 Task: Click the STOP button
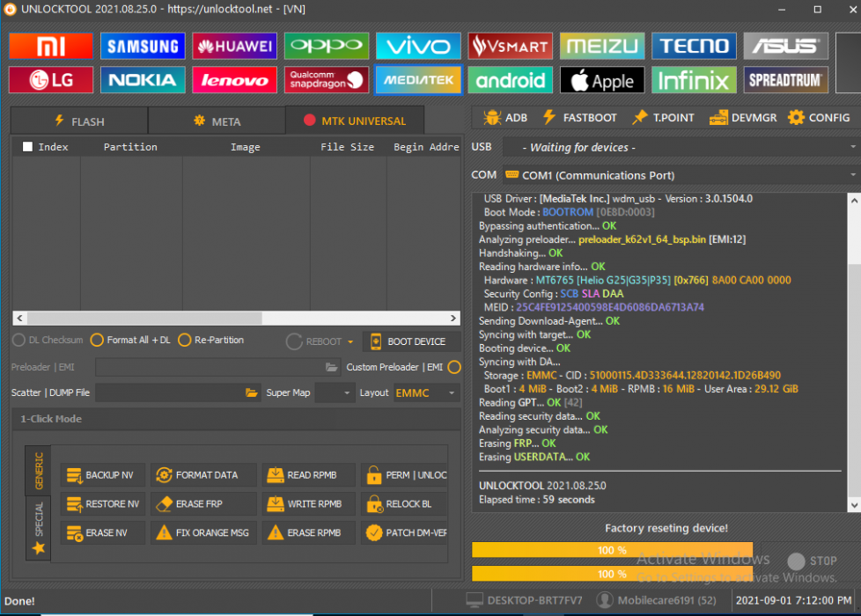[x=812, y=561]
